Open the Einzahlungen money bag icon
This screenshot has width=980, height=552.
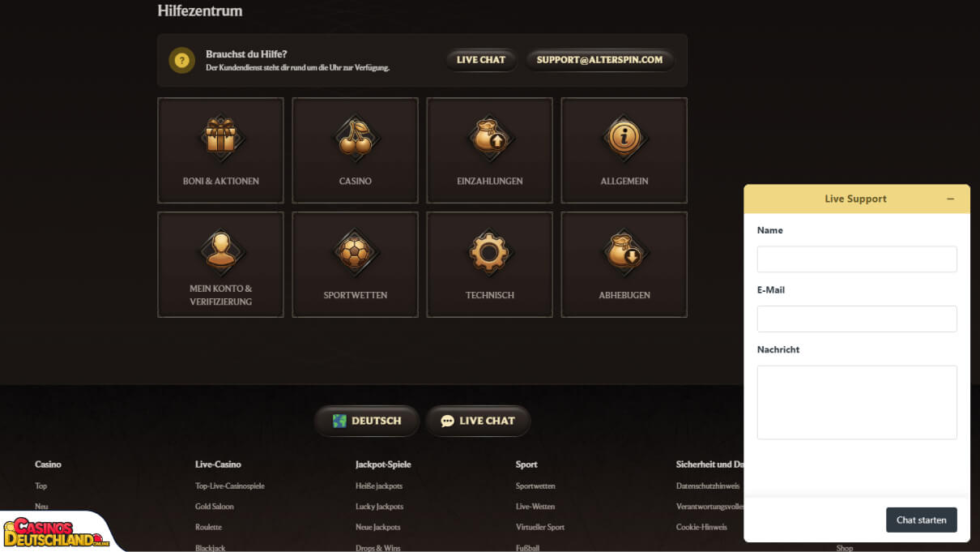[x=489, y=137]
